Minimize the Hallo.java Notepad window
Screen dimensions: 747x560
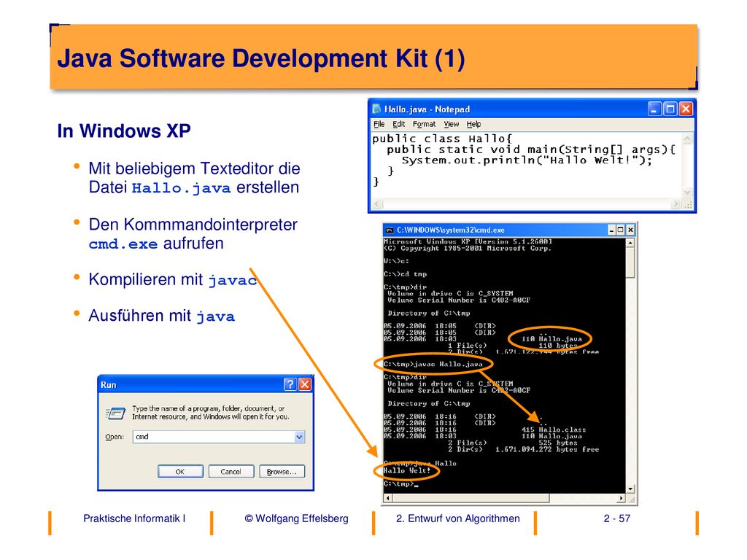[x=655, y=109]
